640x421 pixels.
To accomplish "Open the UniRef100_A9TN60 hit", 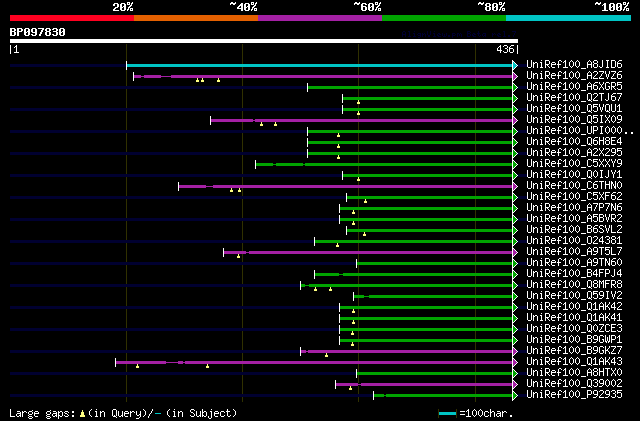I will point(574,263).
